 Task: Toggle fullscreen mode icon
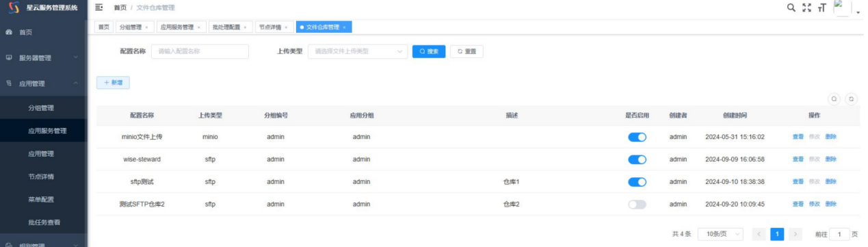pyautogui.click(x=806, y=8)
